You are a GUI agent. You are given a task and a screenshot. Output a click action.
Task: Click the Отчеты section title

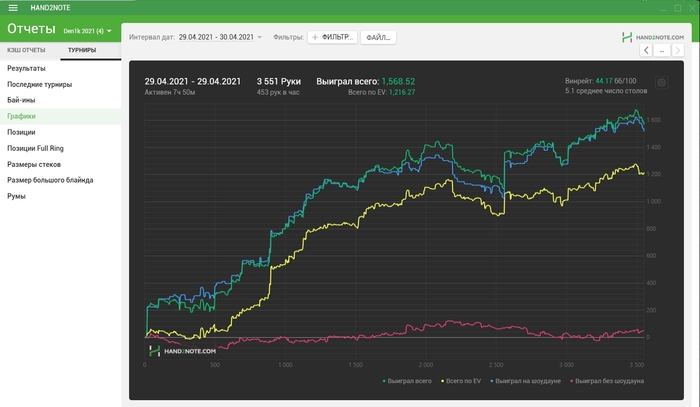(x=31, y=29)
